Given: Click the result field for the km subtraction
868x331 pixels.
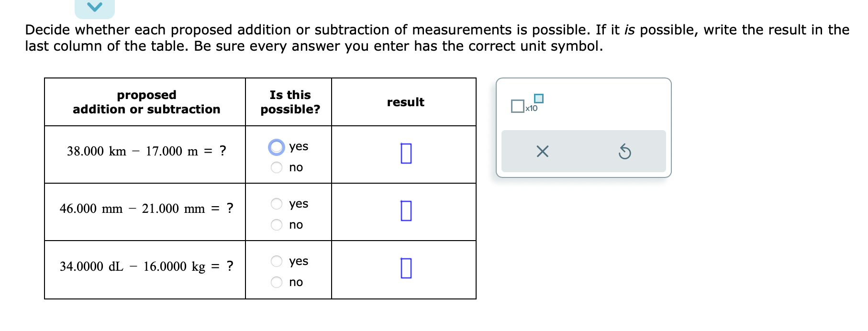Looking at the screenshot, I should coord(405,154).
